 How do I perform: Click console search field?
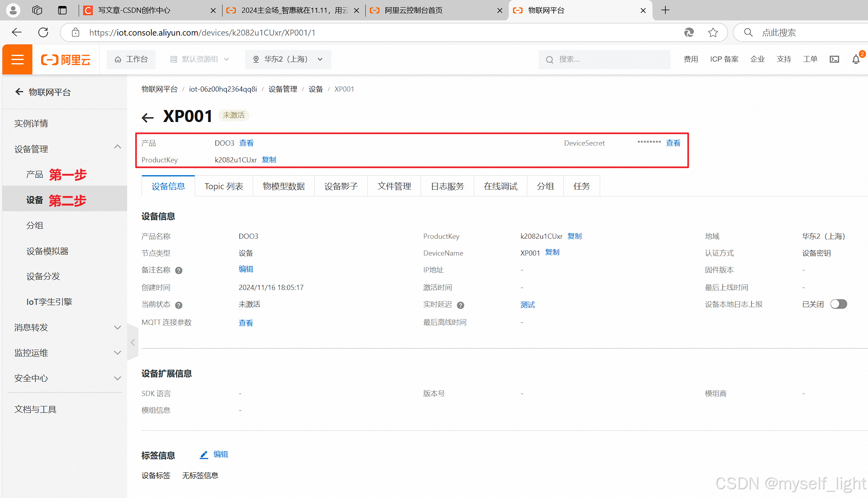(x=604, y=60)
